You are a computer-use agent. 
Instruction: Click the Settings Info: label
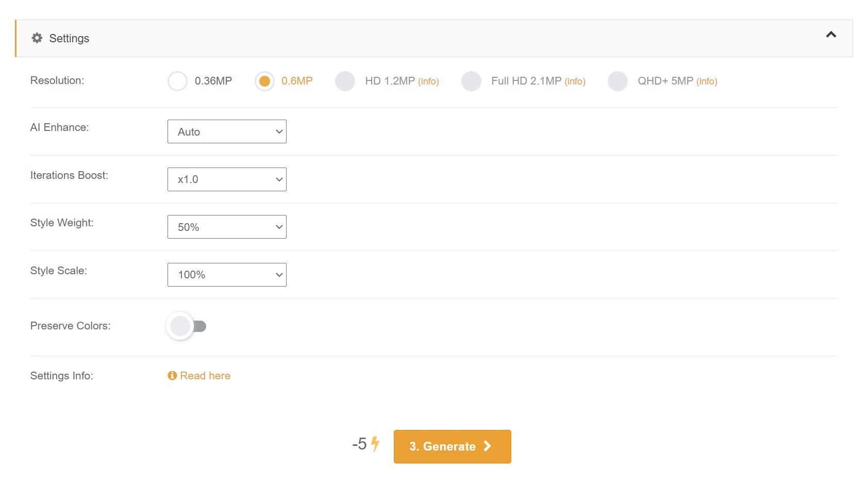[x=62, y=376]
